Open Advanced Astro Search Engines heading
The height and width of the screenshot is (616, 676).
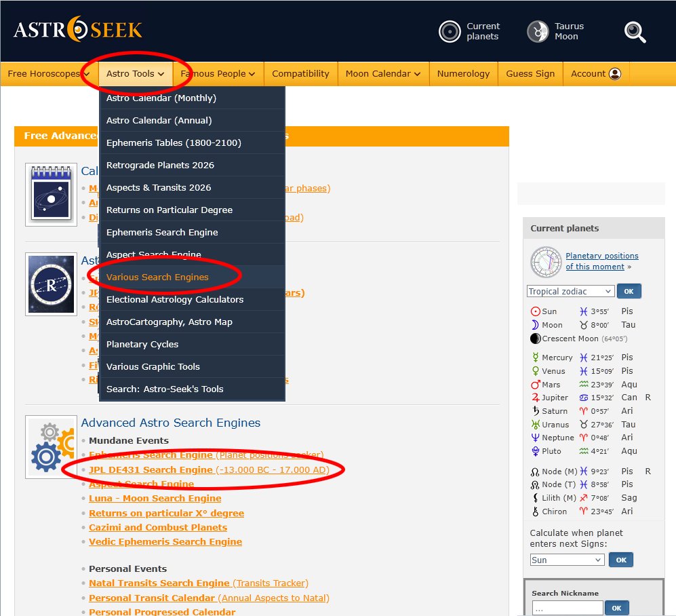click(x=171, y=423)
